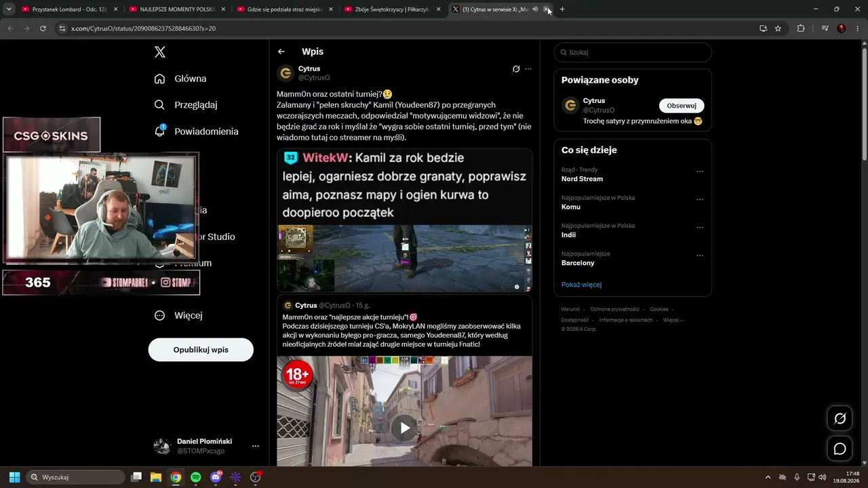
Task: Open the Cookies footer link
Action: 659,309
